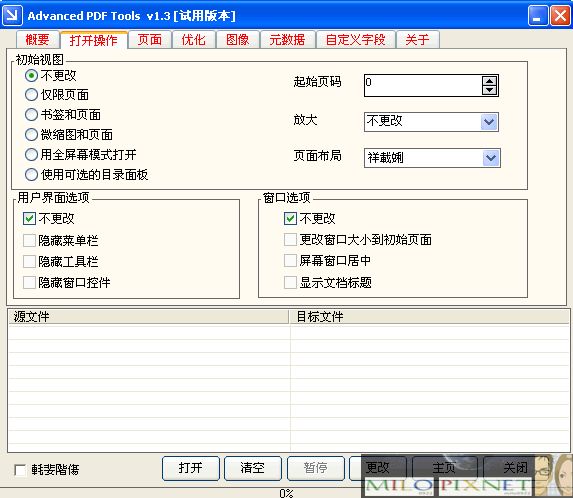Expand the 页面布局 dropdown
The width and height of the screenshot is (573, 498).
click(491, 158)
